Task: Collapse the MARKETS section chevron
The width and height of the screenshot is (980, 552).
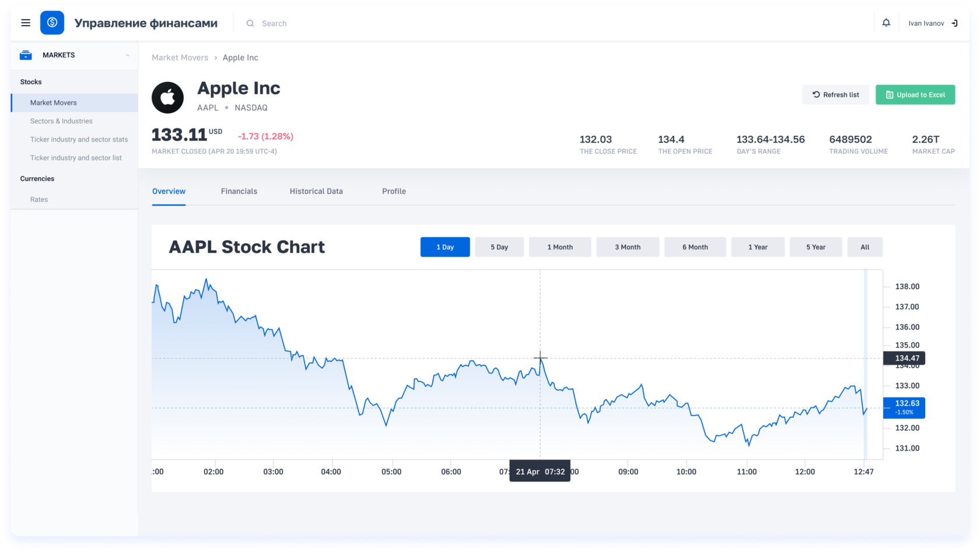Action: point(128,55)
